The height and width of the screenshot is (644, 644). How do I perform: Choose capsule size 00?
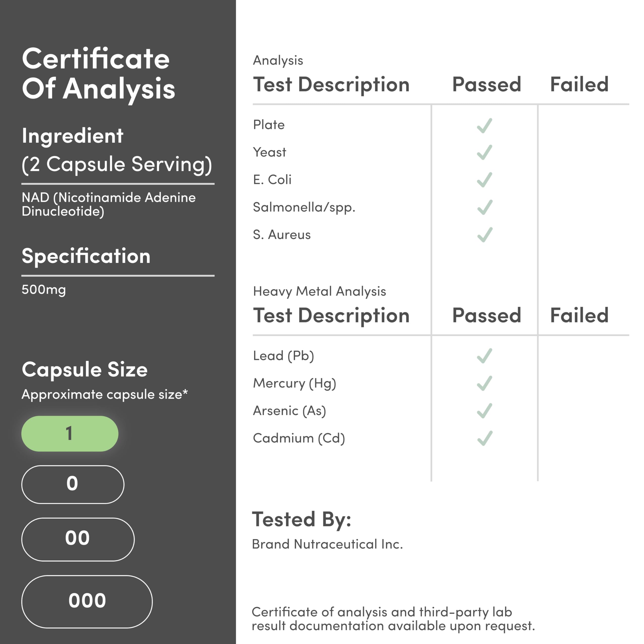pyautogui.click(x=78, y=539)
